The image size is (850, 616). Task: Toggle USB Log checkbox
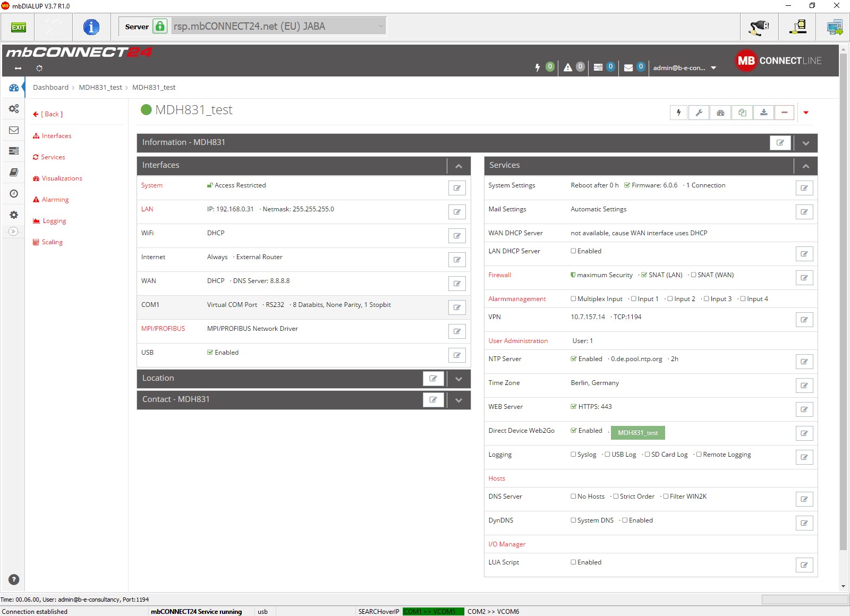(607, 455)
